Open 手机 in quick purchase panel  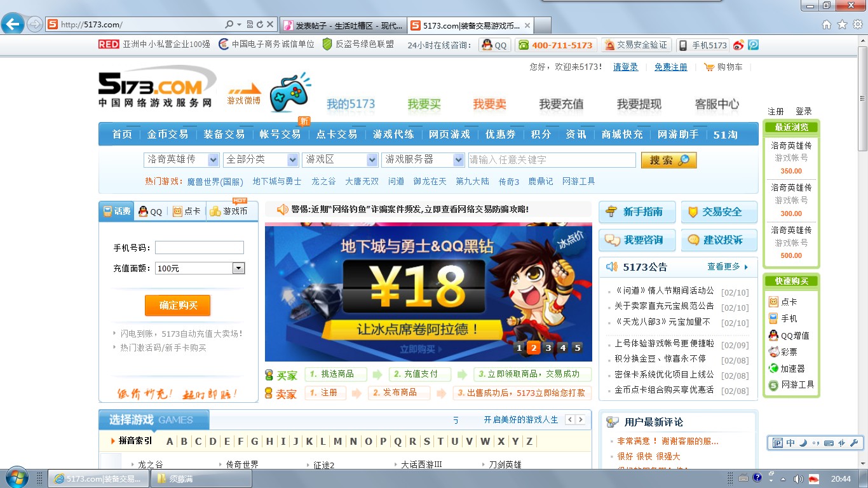pos(783,318)
